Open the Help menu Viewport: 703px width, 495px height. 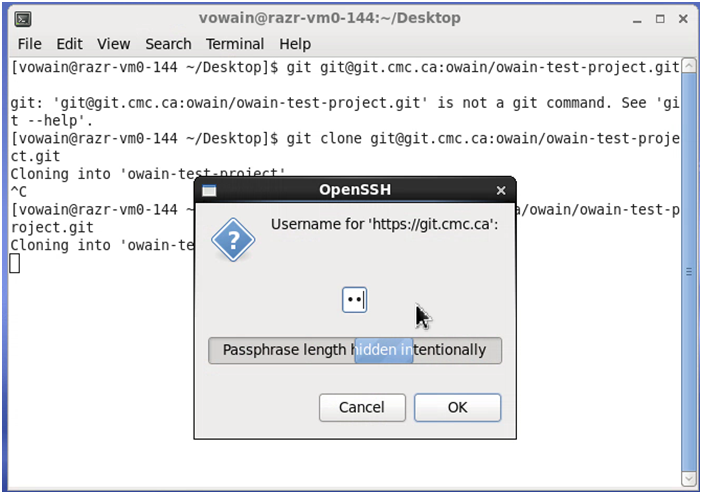tap(295, 44)
